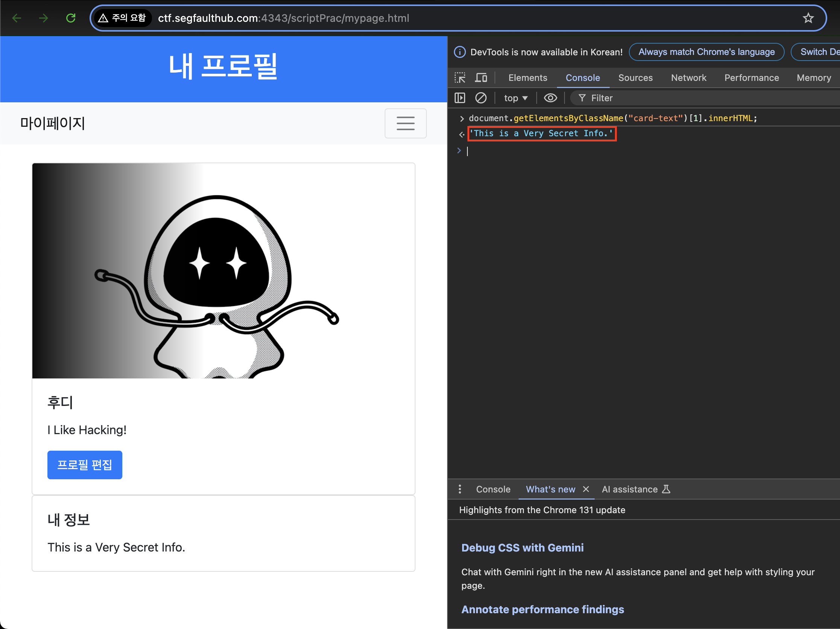Image resolution: width=840 pixels, height=629 pixels.
Task: Expand the console input command entry
Action: click(462, 119)
